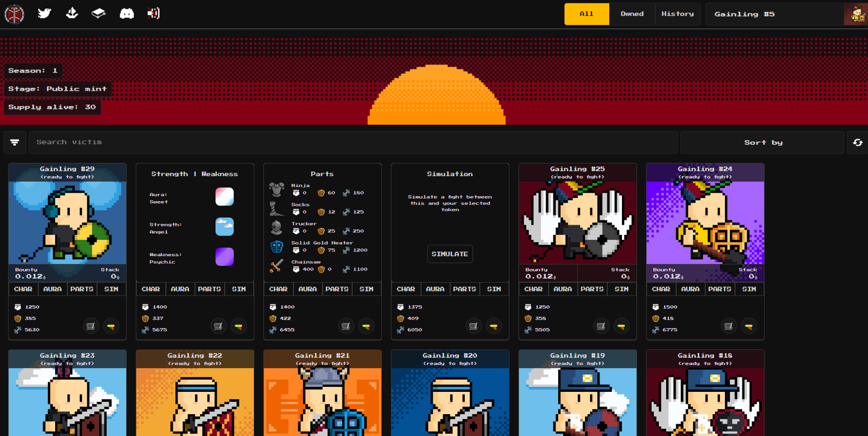The image size is (868, 436).
Task: Click the refresh icon beside Sort by
Action: tap(857, 142)
